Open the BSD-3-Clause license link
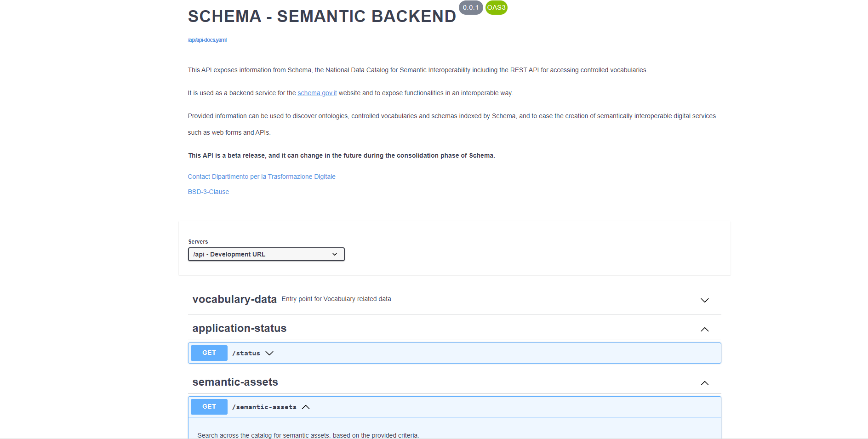This screenshot has width=868, height=439. click(x=208, y=192)
